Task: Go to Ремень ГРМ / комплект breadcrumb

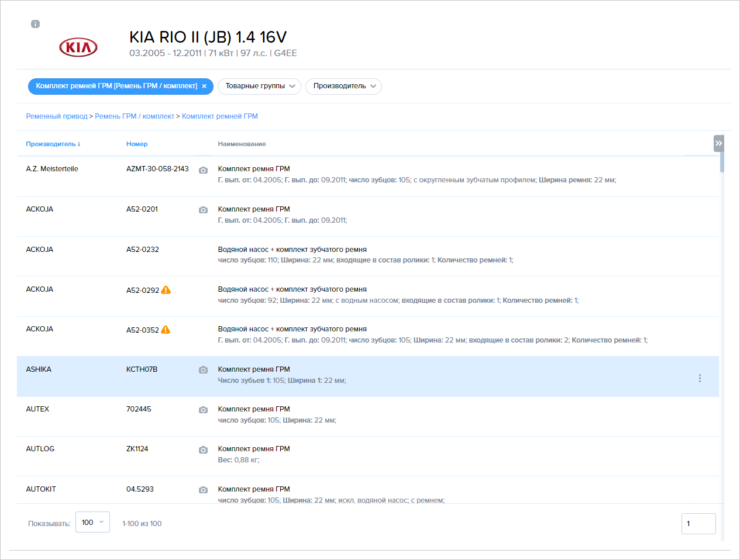Action: pos(135,116)
